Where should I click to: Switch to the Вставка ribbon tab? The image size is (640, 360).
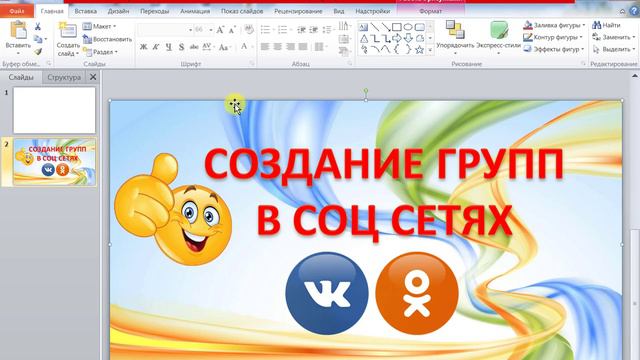(x=85, y=11)
